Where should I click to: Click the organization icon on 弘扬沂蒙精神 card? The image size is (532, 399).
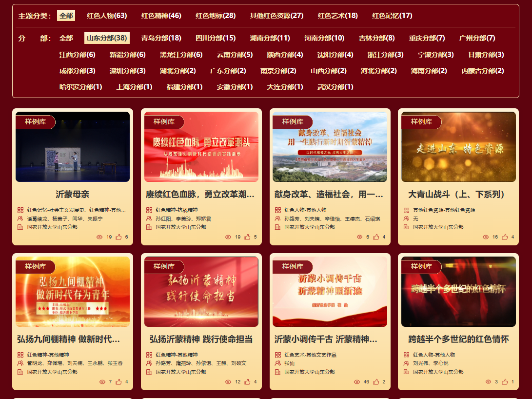pos(149,372)
